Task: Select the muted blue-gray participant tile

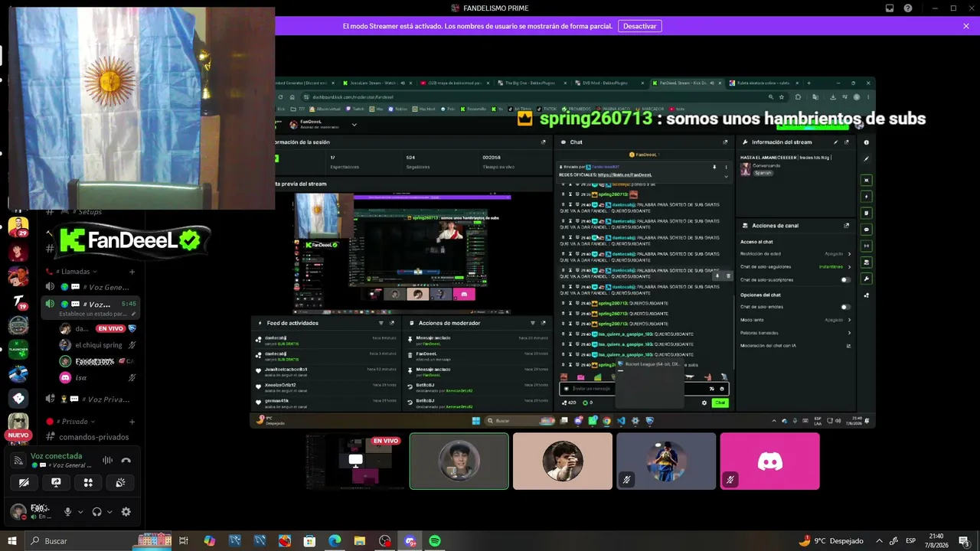Action: point(666,461)
